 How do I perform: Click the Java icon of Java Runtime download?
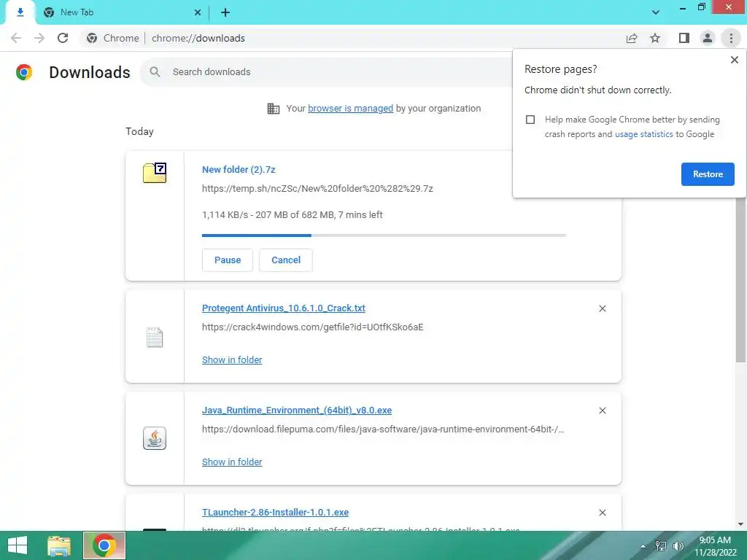(x=155, y=438)
